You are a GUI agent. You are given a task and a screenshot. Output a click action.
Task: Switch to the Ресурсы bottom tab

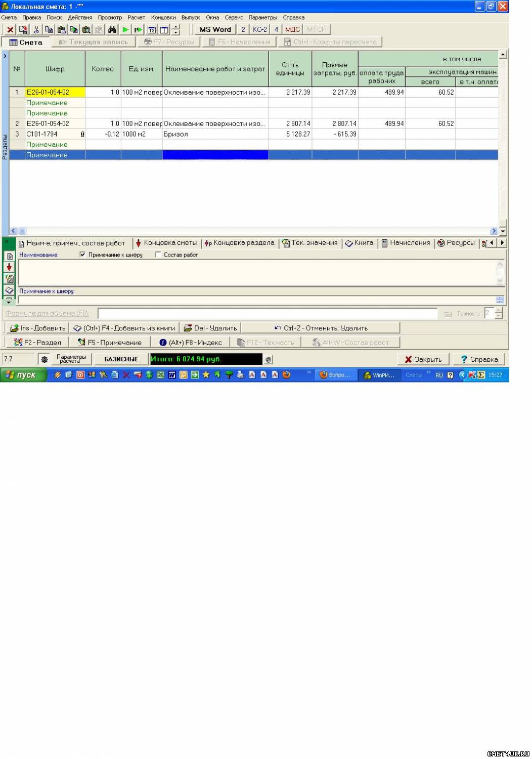[x=456, y=243]
